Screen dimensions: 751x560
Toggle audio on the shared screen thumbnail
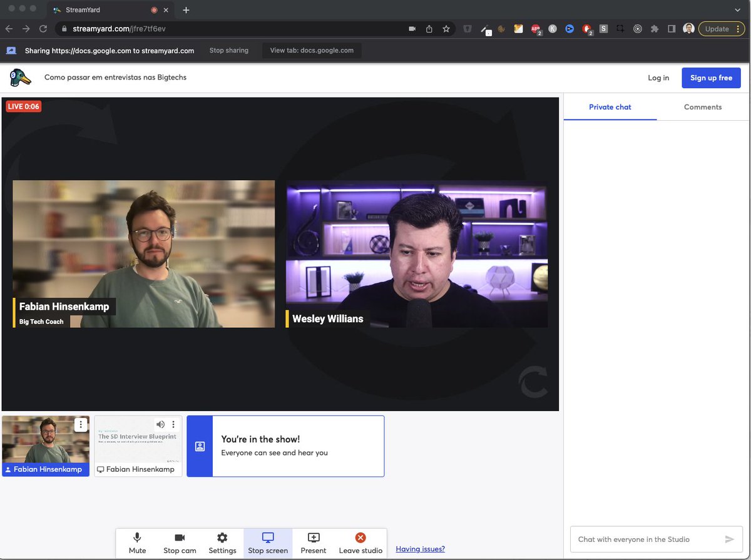[x=160, y=424]
